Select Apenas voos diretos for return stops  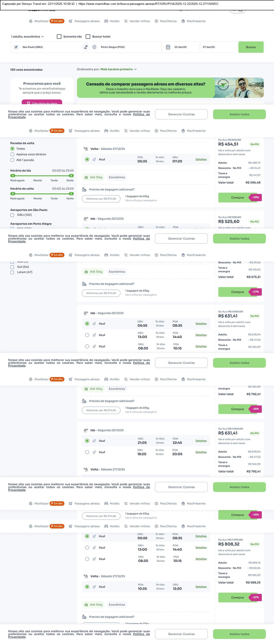(12, 154)
